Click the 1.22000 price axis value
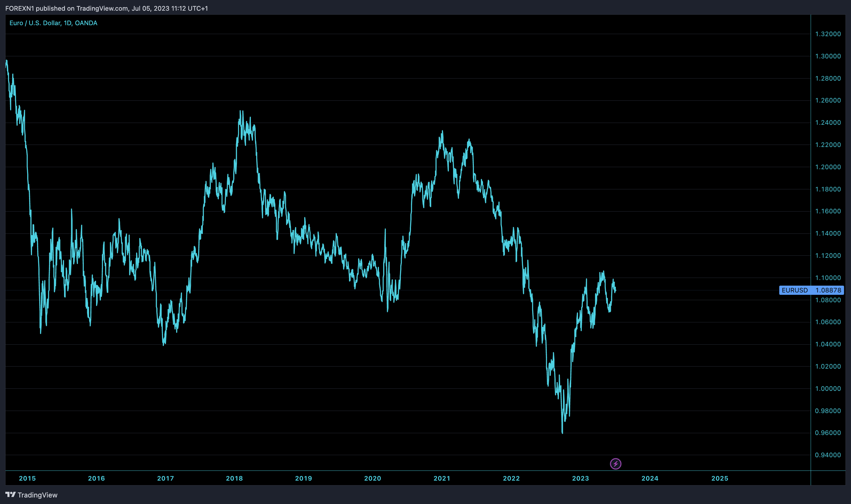The width and height of the screenshot is (851, 504). [828, 145]
